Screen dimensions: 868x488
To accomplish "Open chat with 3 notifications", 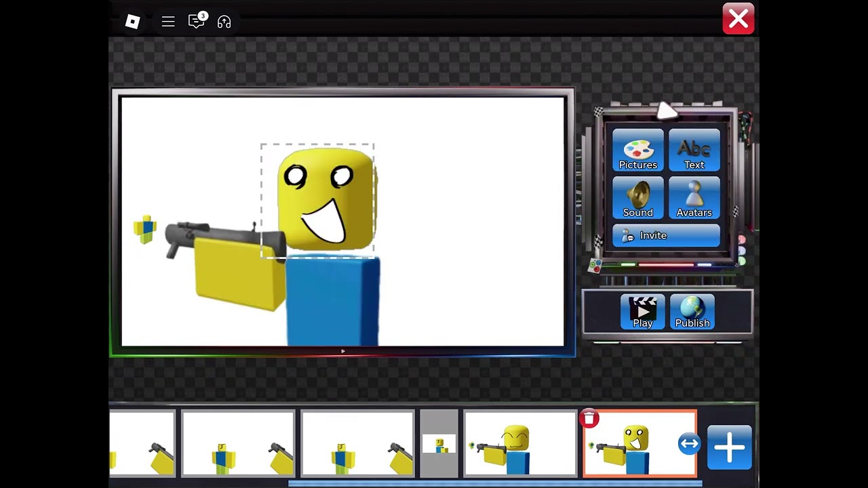I will coord(197,20).
